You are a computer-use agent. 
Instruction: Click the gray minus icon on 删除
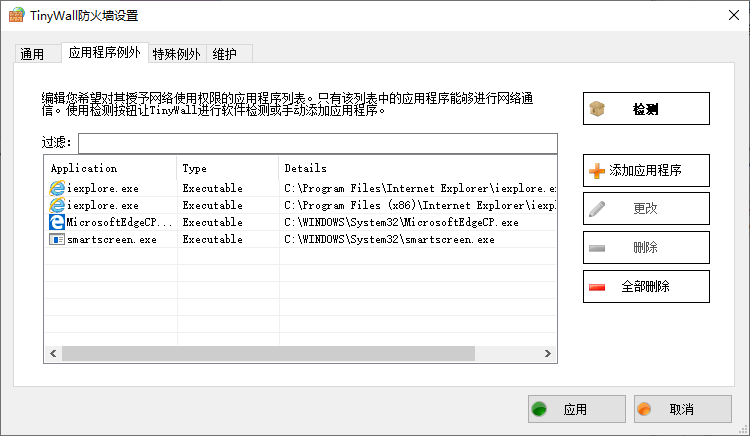pos(597,248)
